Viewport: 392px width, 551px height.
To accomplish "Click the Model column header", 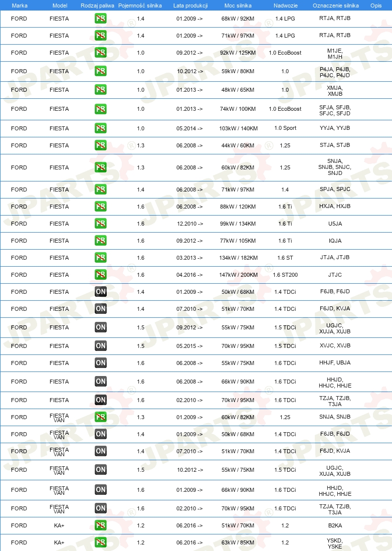I will 60,6.
